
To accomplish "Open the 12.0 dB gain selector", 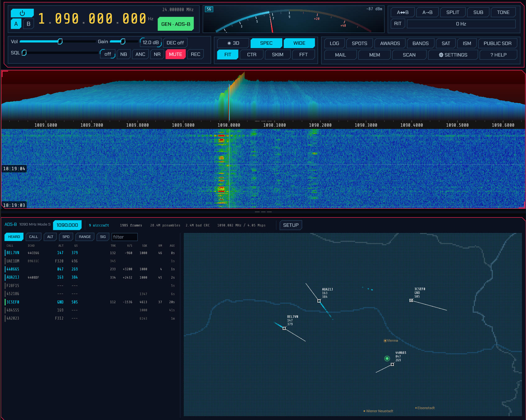I will coord(151,43).
